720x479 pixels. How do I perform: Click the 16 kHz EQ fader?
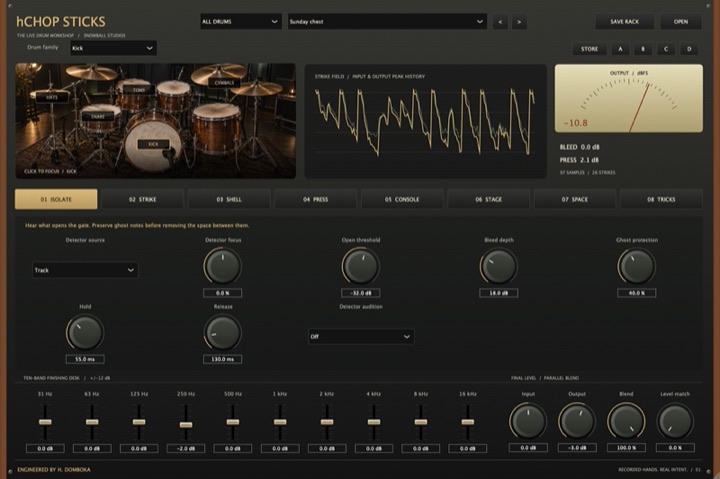click(467, 422)
